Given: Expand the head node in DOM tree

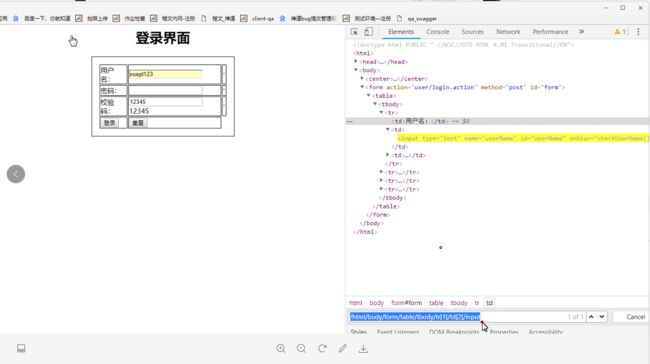Looking at the screenshot, I should pos(356,61).
